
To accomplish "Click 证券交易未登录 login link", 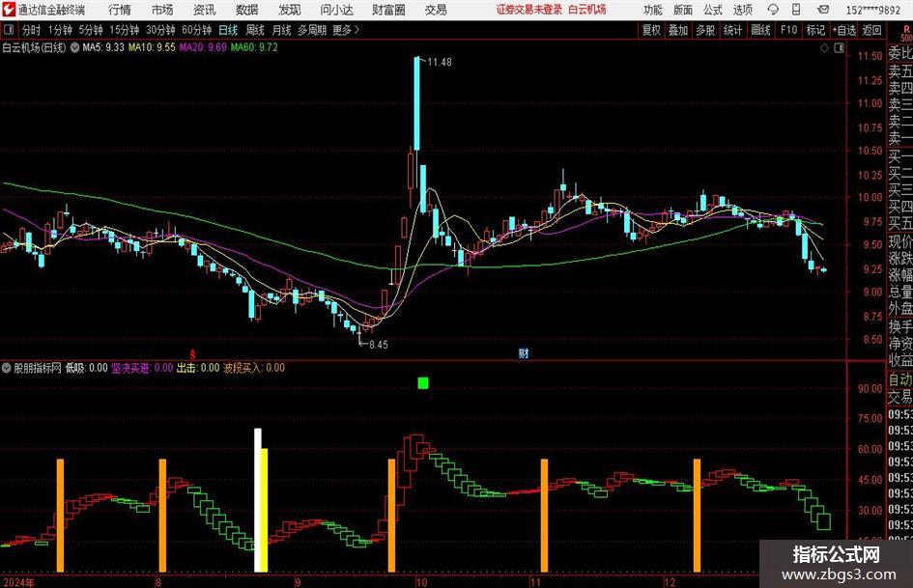I will (x=529, y=10).
